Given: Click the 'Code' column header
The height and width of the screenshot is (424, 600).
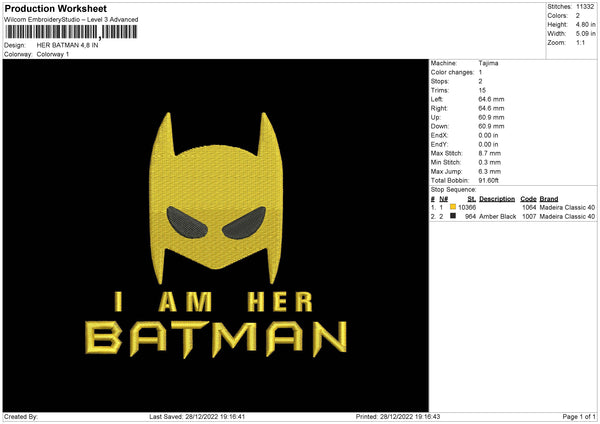Looking at the screenshot, I should tap(528, 199).
